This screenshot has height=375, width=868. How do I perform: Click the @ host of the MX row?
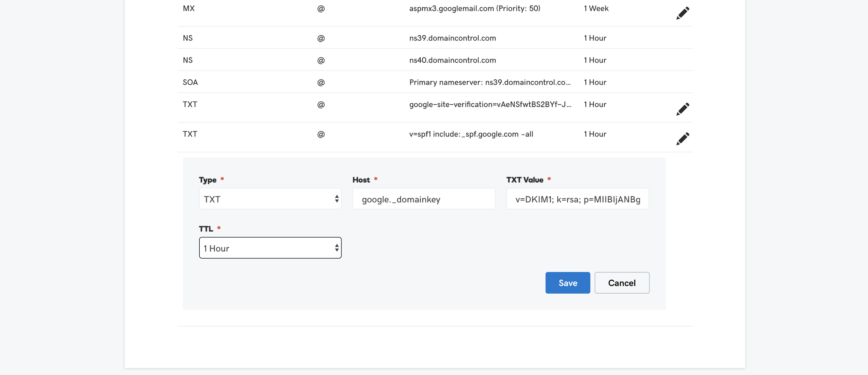click(320, 9)
